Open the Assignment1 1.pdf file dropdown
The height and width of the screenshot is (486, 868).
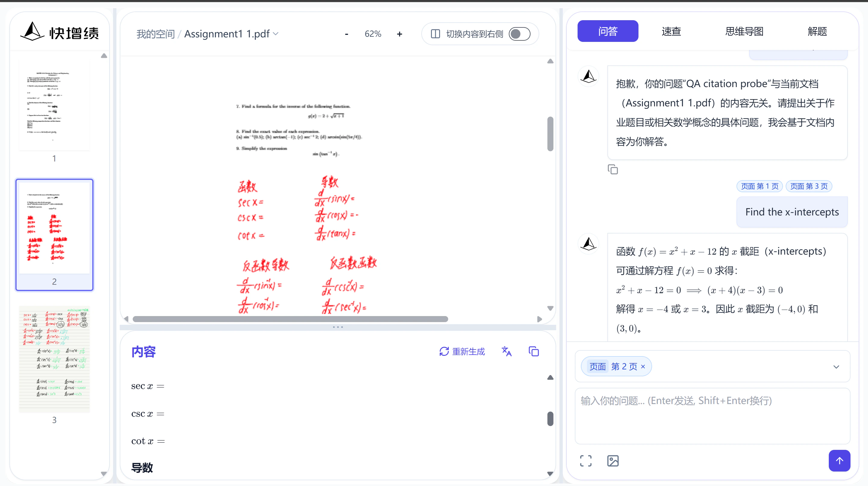[x=232, y=34]
